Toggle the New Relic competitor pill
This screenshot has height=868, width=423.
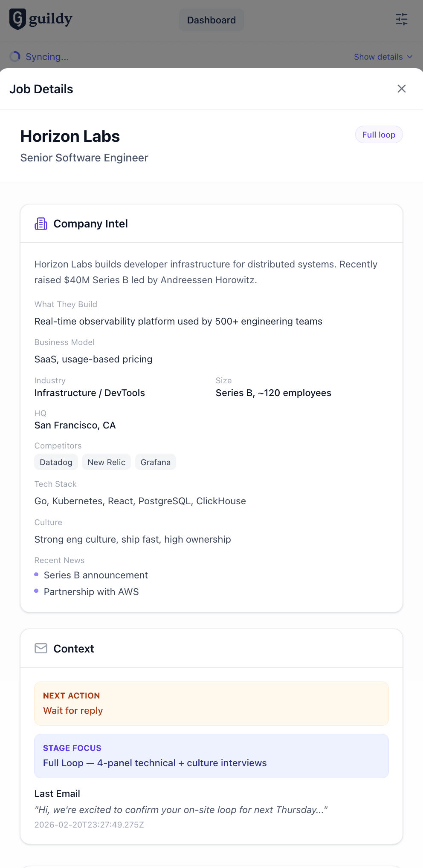[106, 462]
